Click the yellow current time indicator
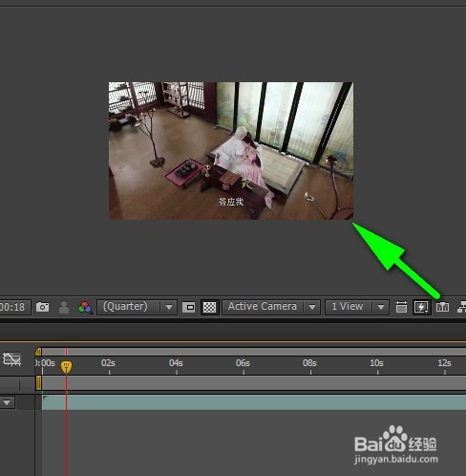466x476 pixels. click(66, 367)
